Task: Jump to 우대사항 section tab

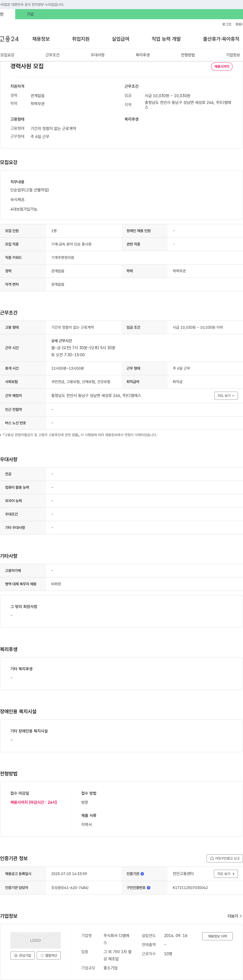Action: (x=97, y=55)
